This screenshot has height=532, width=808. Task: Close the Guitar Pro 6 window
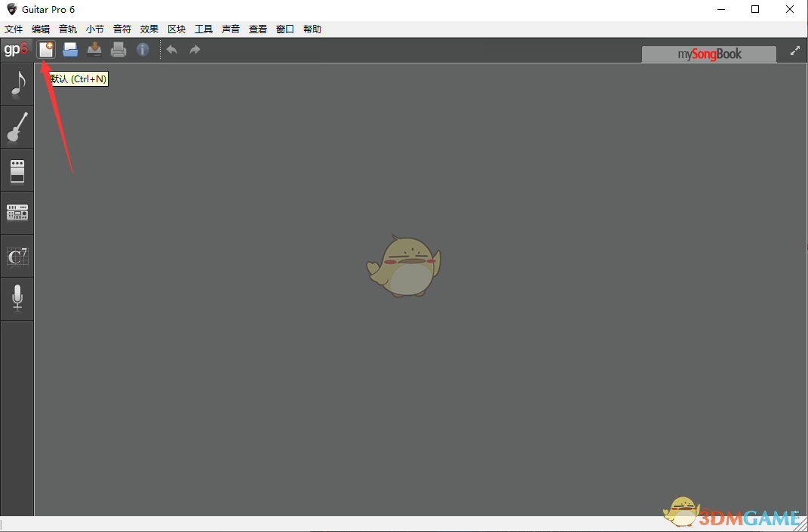coord(790,9)
